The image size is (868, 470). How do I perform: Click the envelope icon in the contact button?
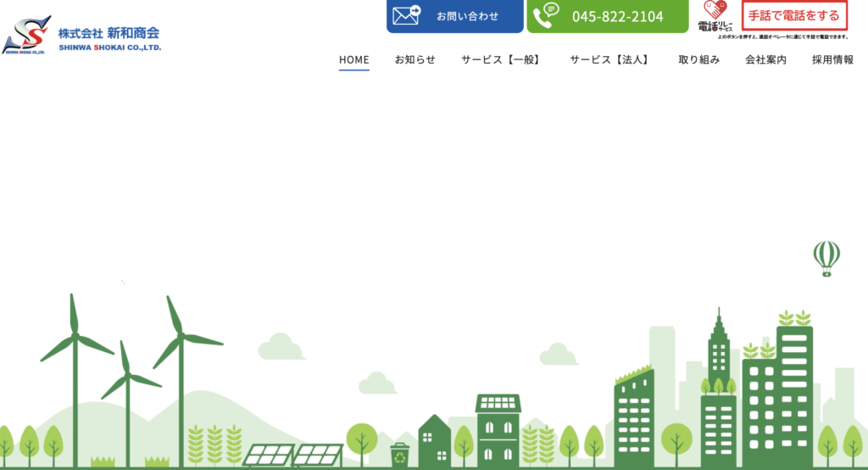407,15
